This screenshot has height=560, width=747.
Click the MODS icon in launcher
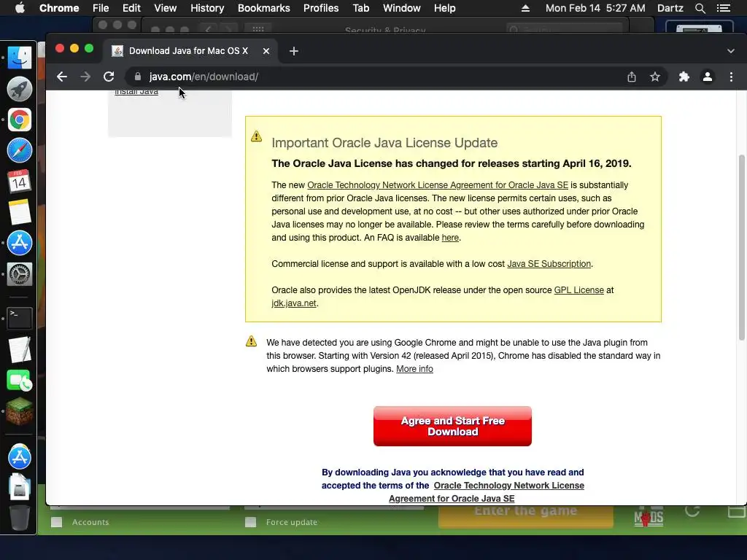pos(649,517)
